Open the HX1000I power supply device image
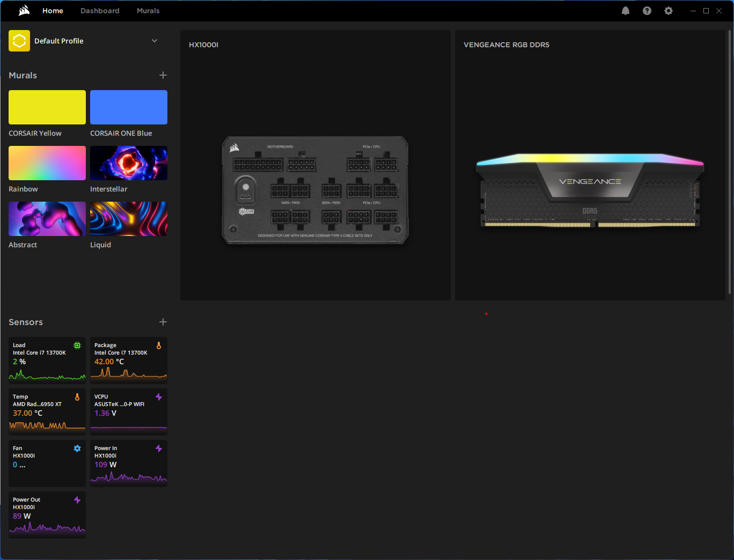Screen dimensions: 734x560 tap(315, 190)
